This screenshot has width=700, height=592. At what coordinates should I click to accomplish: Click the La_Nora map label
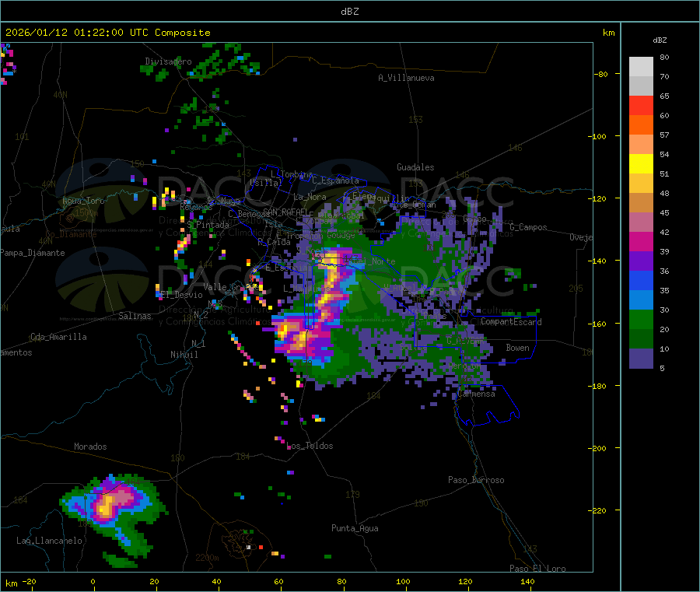[x=310, y=197]
